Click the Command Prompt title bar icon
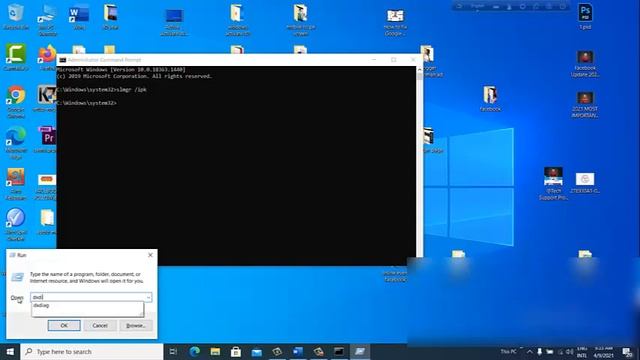This screenshot has width=640, height=360. click(62, 60)
